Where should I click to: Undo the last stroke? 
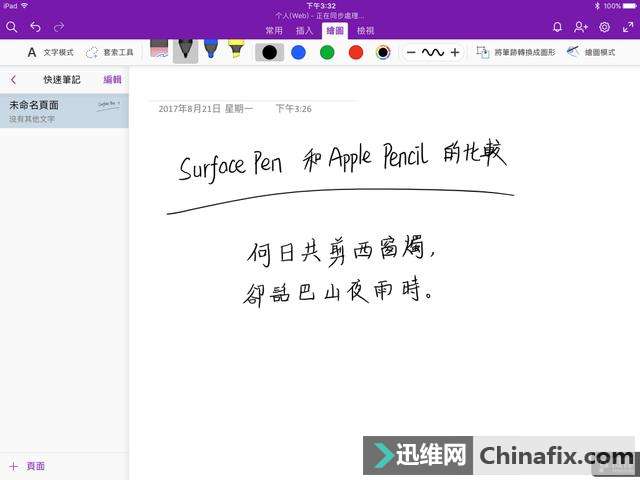[36, 27]
